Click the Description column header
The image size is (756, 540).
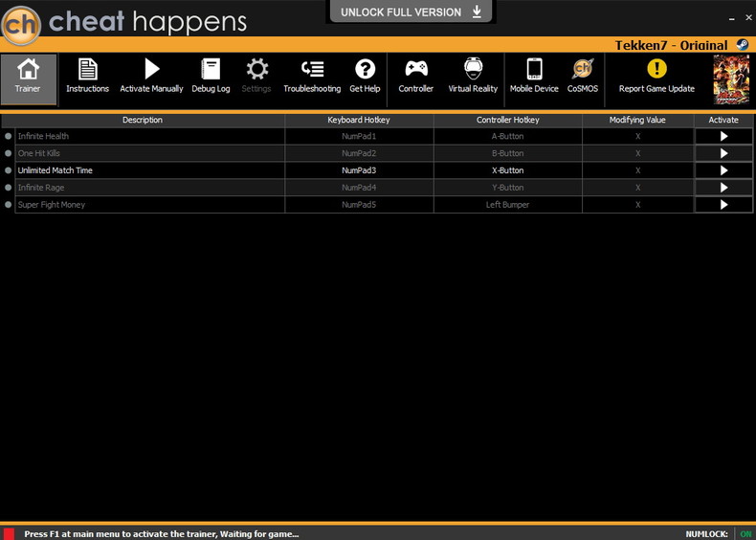coord(143,120)
